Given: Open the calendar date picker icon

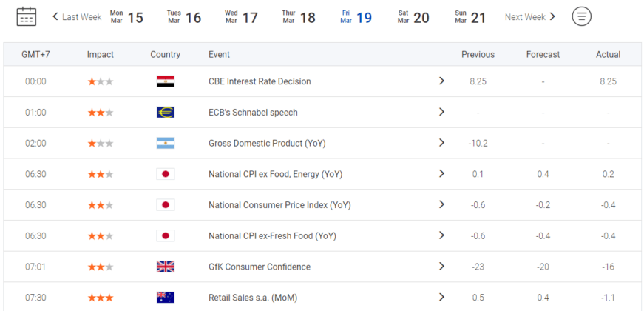Looking at the screenshot, I should [27, 16].
